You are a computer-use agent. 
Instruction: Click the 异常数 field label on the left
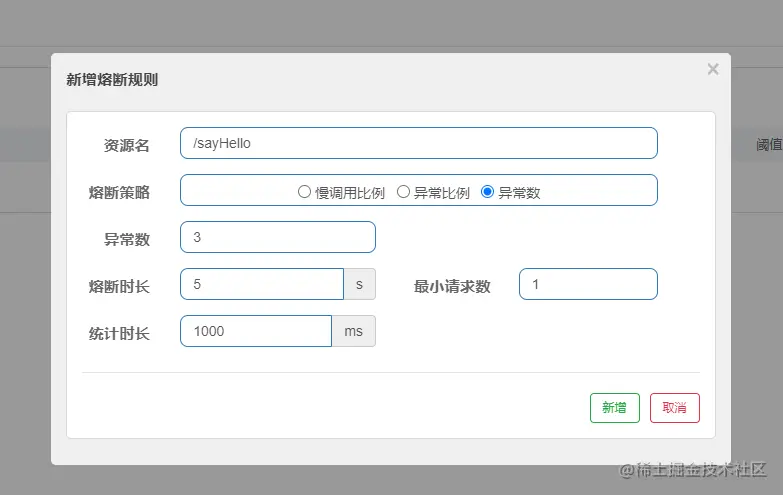(x=127, y=239)
